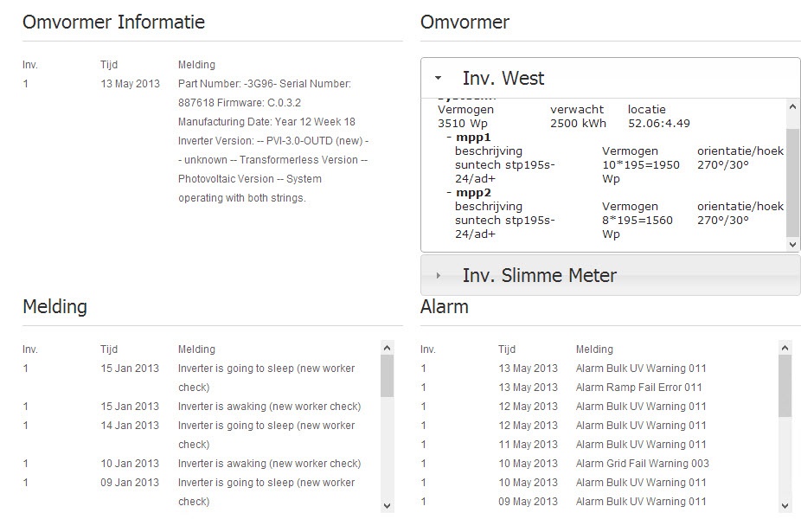Click the "Inv." column header in Omvormer Informatie

point(30,65)
